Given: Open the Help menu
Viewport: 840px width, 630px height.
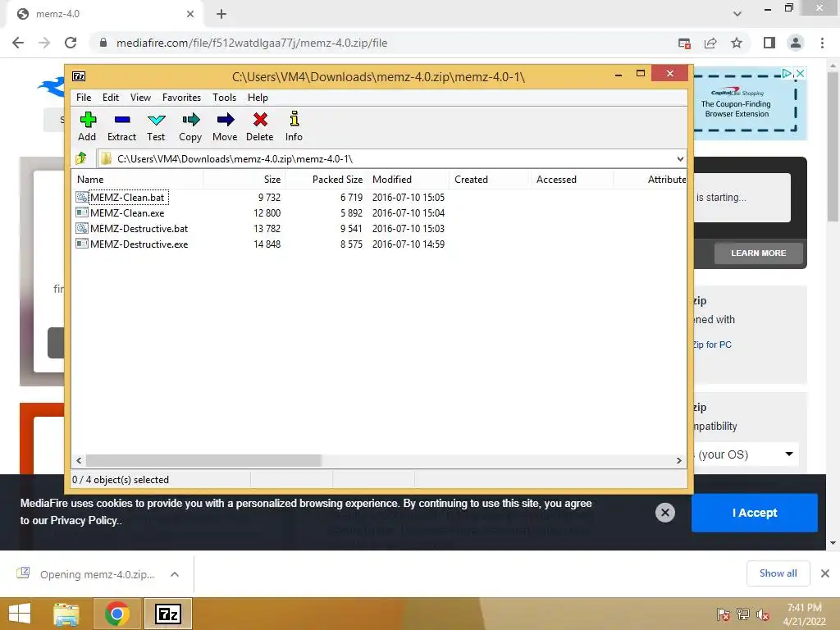Looking at the screenshot, I should [258, 98].
